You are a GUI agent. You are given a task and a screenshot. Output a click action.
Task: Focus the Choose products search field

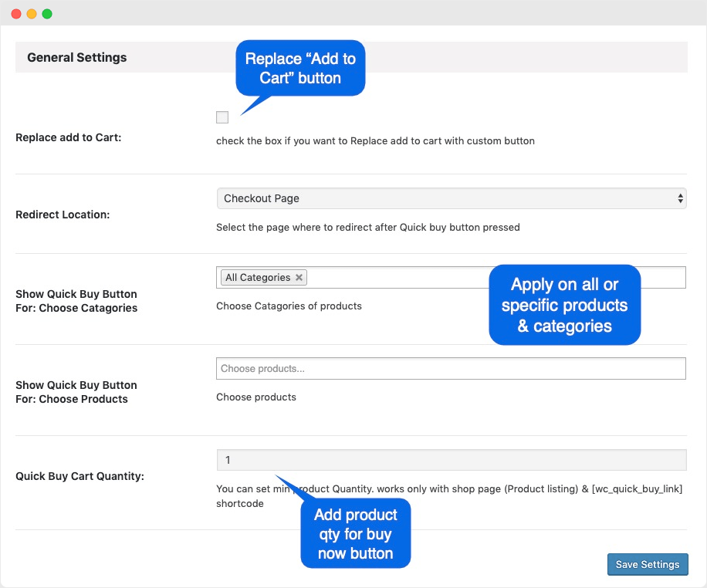point(451,369)
